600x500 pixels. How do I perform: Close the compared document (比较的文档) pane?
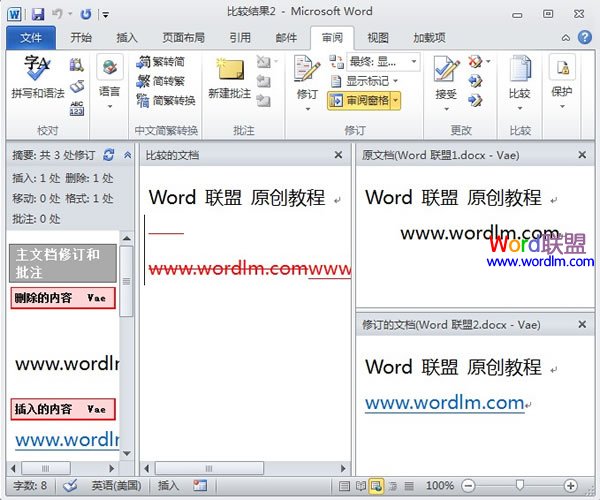[x=338, y=155]
